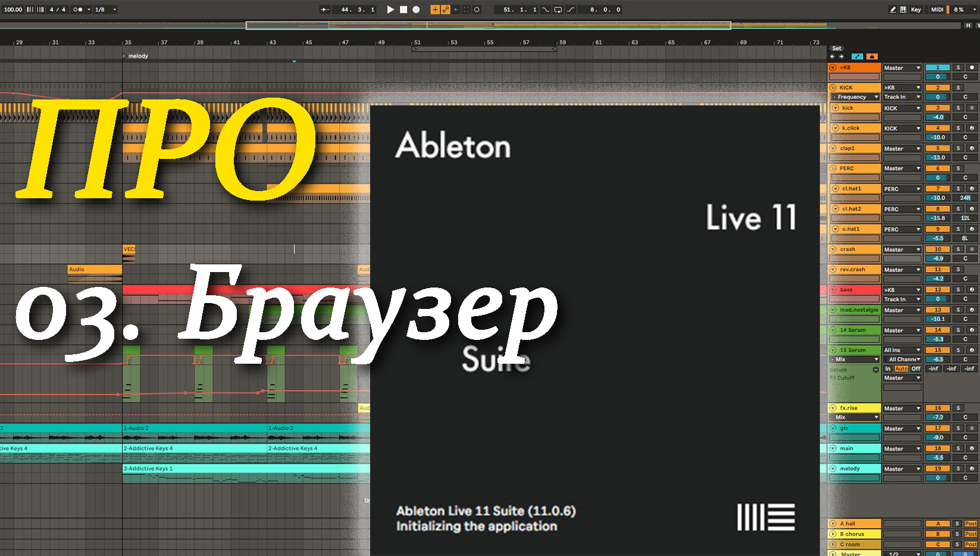Screen dimensions: 980x556
Task: Open the Mix chooser on fx.rise track
Action: click(855, 417)
